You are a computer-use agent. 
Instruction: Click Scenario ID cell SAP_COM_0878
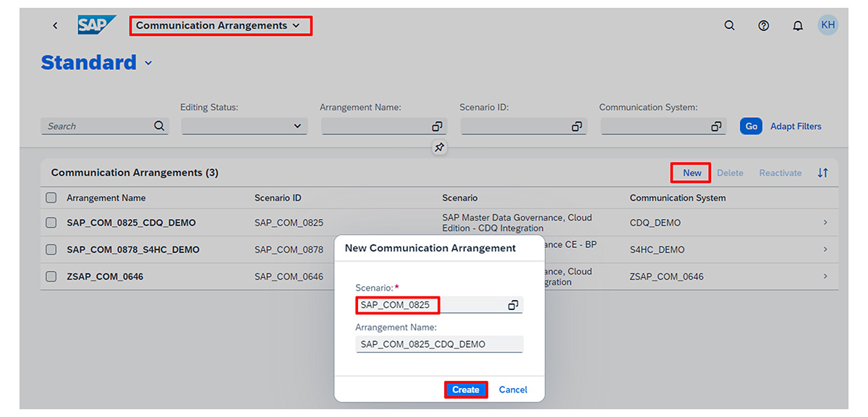click(289, 249)
